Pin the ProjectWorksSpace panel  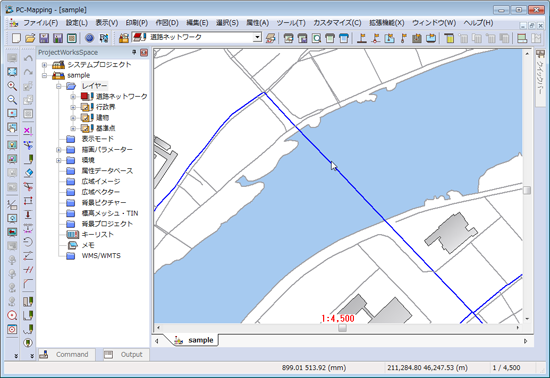pyautogui.click(x=134, y=52)
